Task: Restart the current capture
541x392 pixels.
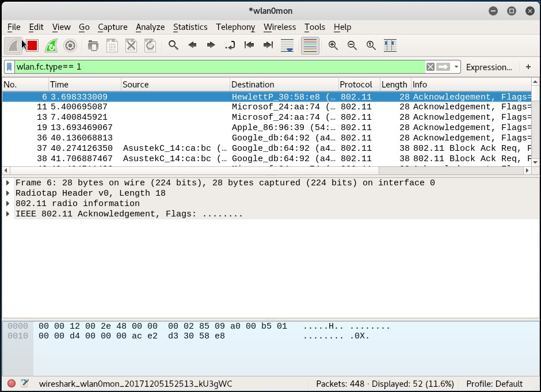Action: point(51,45)
